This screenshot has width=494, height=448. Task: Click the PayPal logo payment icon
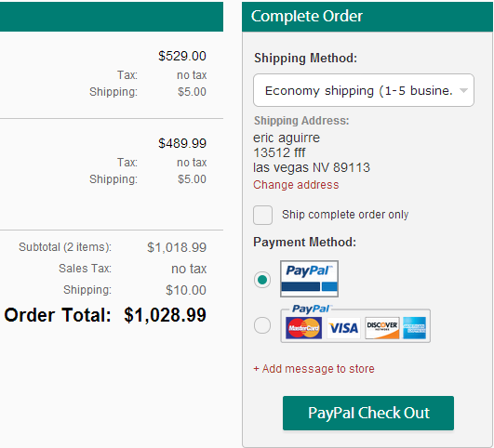click(x=309, y=279)
